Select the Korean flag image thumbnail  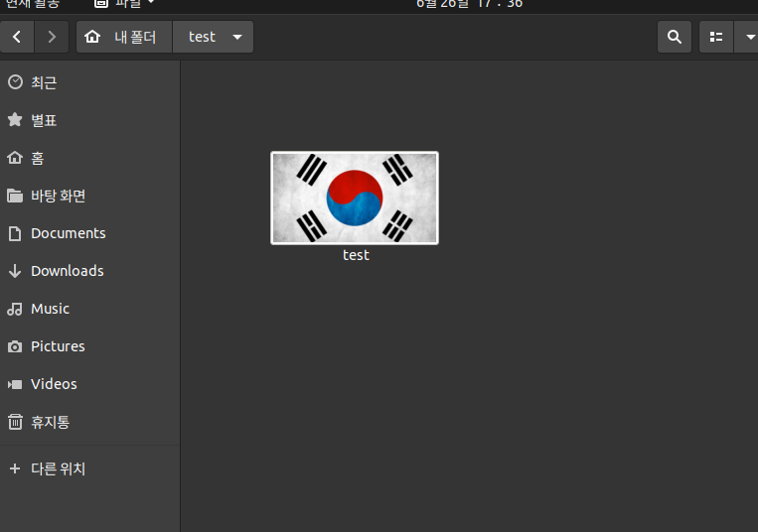[355, 198]
